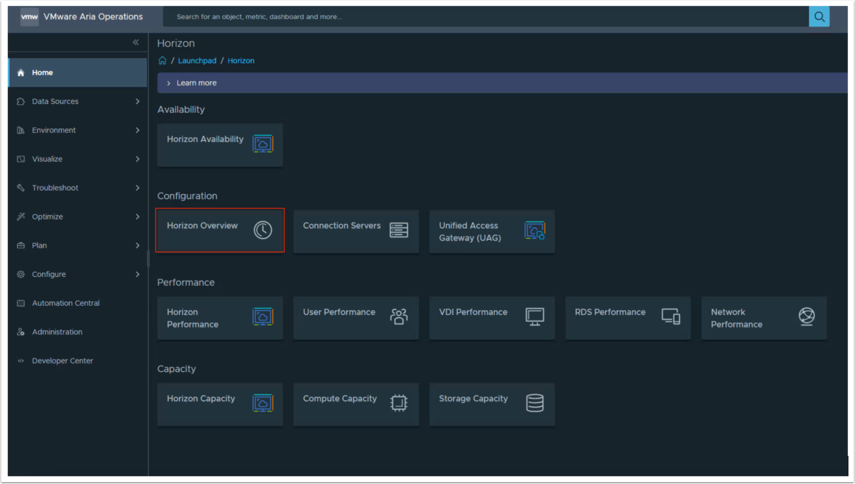Click the Compute Capacity chip icon

[398, 403]
